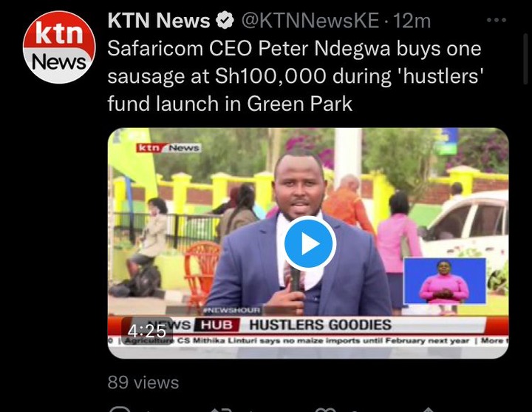Click the 4:25 video duration badge

147,331
